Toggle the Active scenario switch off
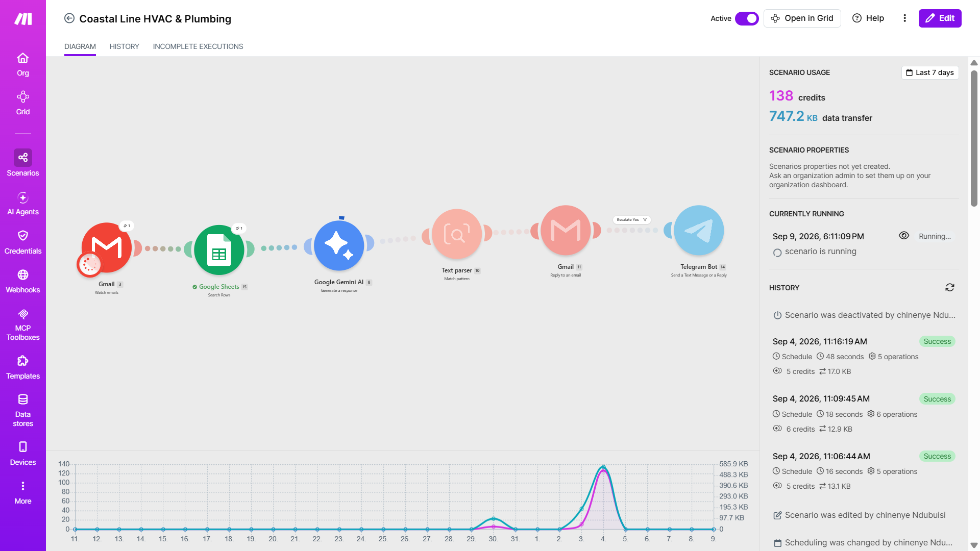 coord(747,18)
